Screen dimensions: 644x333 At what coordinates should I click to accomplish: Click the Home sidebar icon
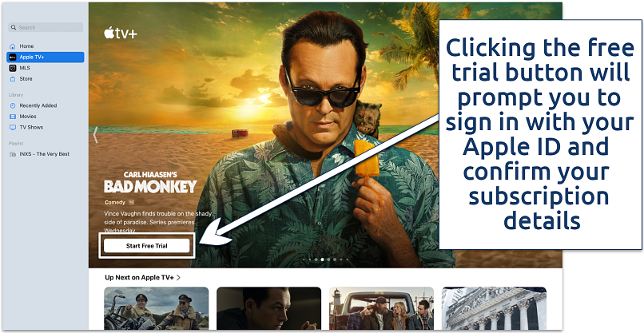(12, 46)
